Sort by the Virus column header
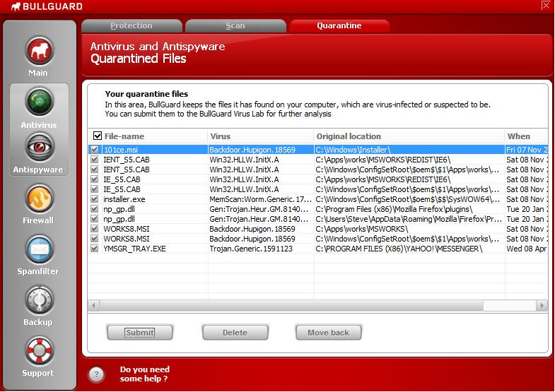This screenshot has height=392, width=555. coord(260,136)
